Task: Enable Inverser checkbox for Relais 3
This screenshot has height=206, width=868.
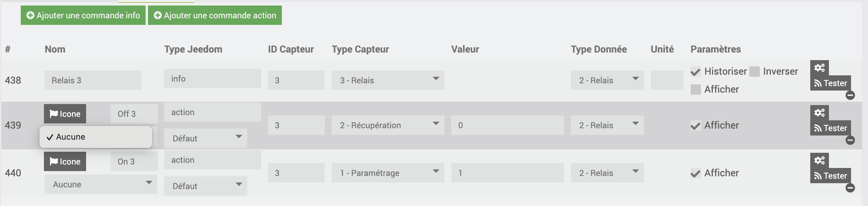Action: coord(755,72)
